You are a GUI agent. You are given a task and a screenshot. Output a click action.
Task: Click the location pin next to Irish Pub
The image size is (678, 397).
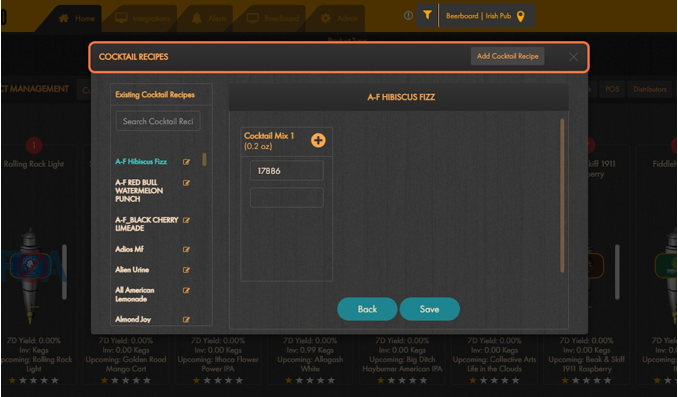click(x=521, y=16)
